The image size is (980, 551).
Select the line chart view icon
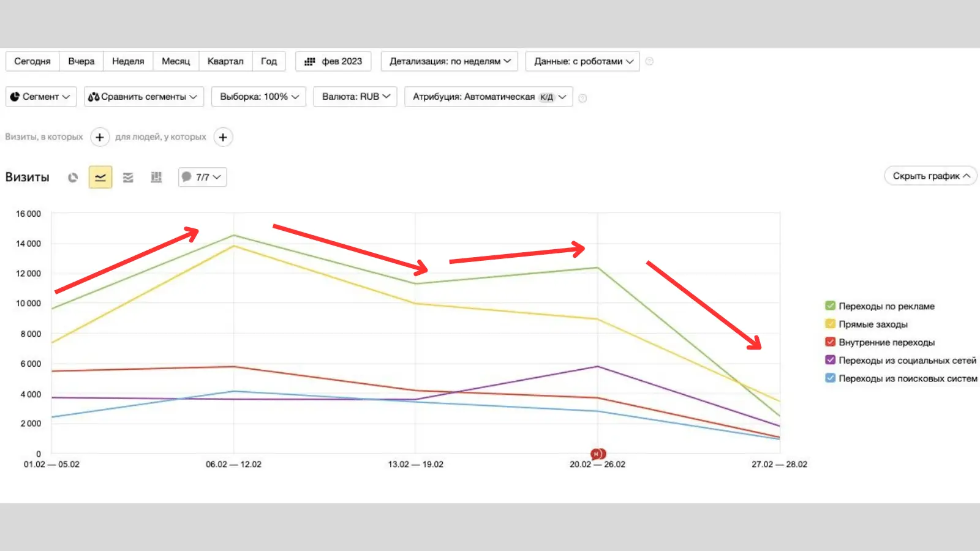(100, 178)
